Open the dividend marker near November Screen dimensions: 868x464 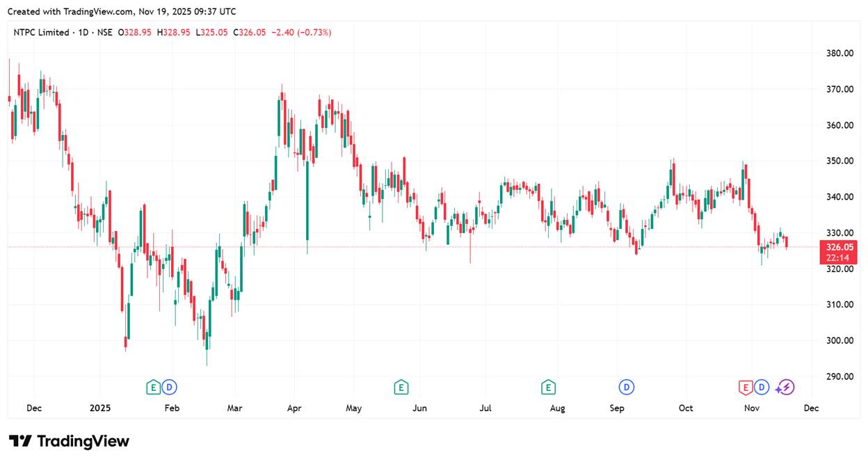(x=762, y=387)
